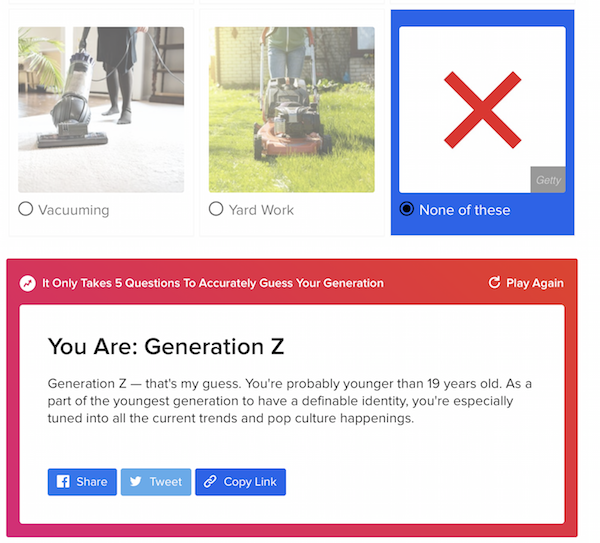The image size is (600, 543).
Task: Open the vacuum cleaner photo
Action: (x=101, y=109)
